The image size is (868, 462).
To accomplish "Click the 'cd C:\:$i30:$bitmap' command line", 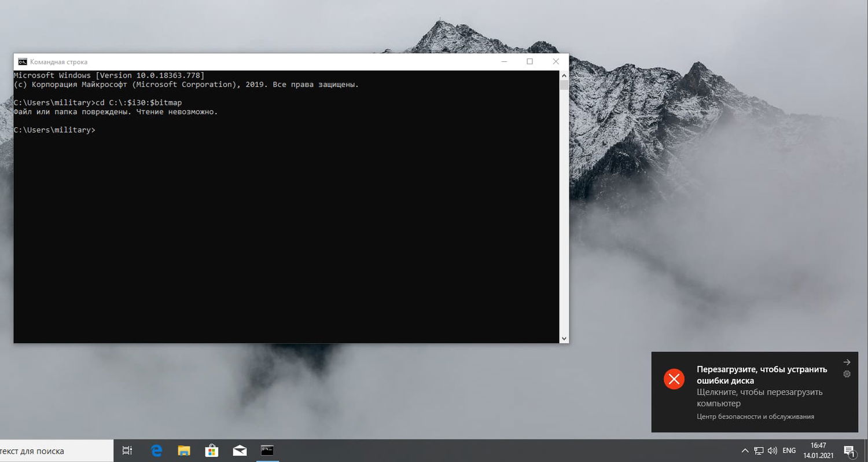I will 98,102.
